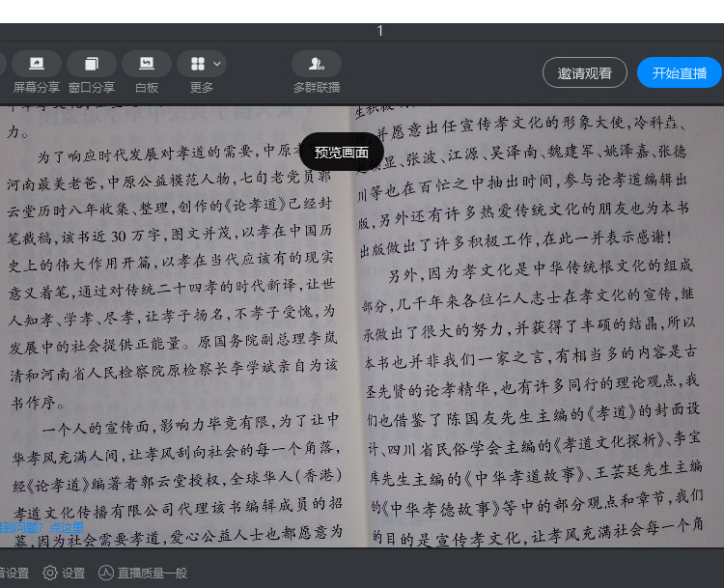Click the 窗口分享 window share icon
Image resolution: width=724 pixels, height=588 pixels.
[x=91, y=64]
